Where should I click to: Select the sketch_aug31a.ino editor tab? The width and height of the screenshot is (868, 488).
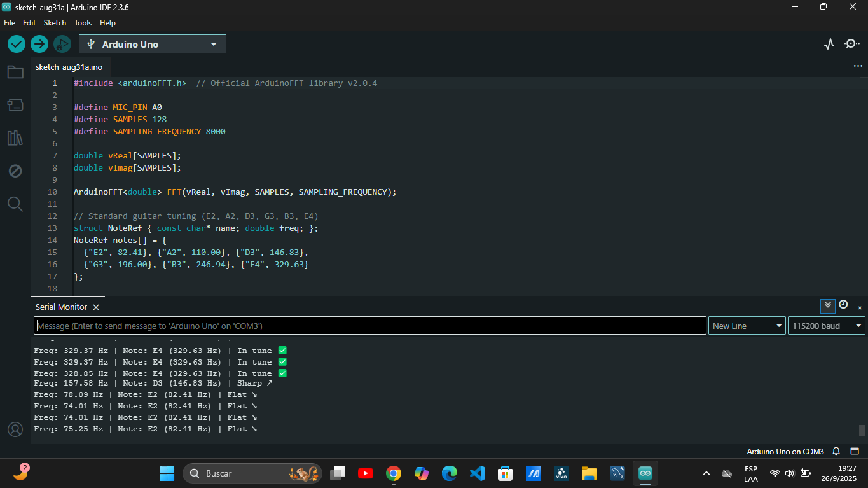pyautogui.click(x=69, y=67)
